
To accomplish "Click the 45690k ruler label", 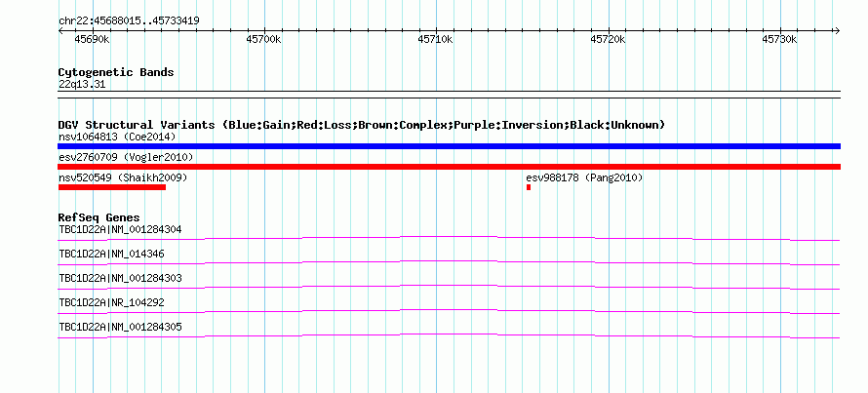I will (92, 39).
